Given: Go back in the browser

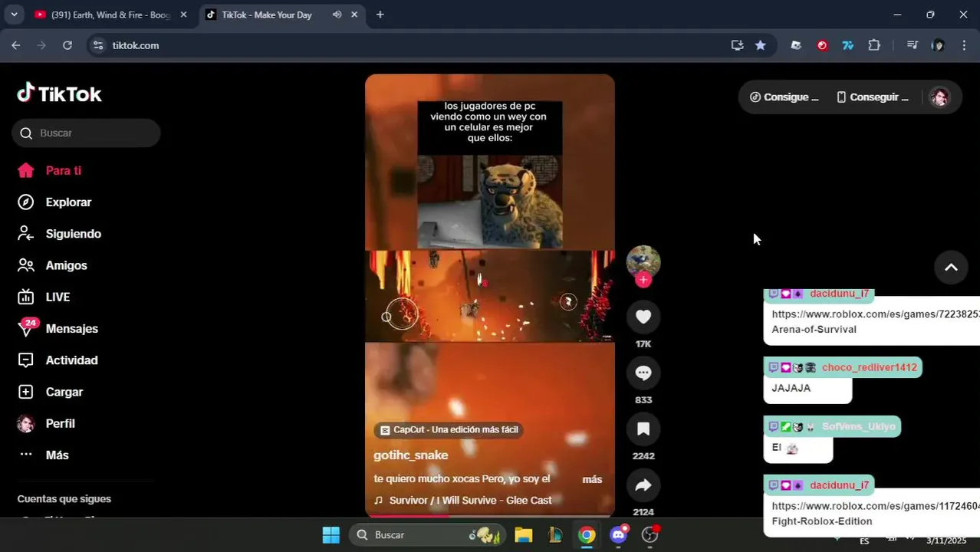Looking at the screenshot, I should 16,45.
